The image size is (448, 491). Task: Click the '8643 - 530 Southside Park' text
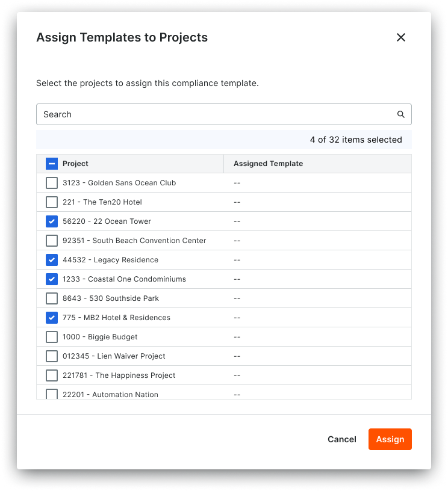click(111, 298)
